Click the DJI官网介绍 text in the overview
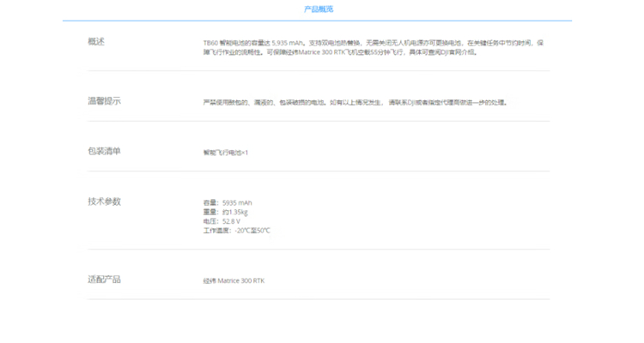Viewport: 644px width, 343px height. 458,52
